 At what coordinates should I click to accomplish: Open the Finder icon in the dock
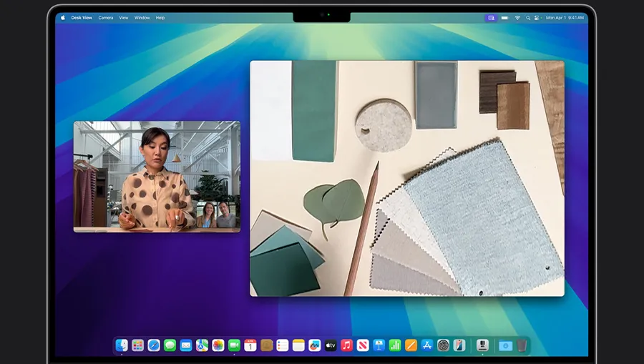tap(122, 345)
